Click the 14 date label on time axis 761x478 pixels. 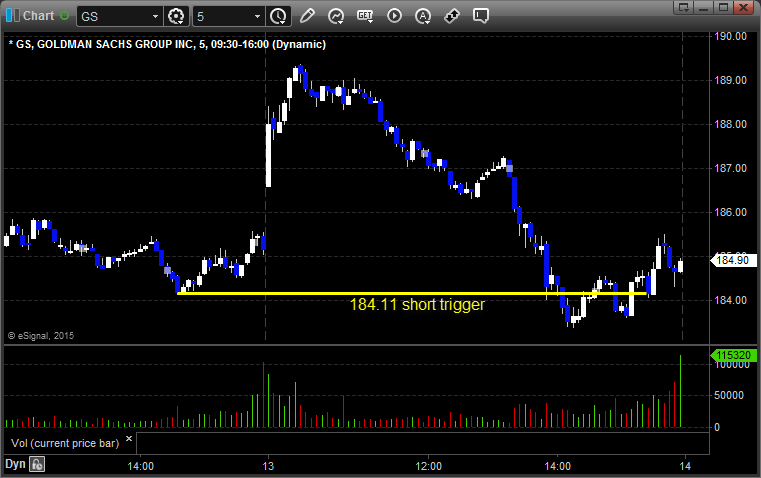(685, 466)
